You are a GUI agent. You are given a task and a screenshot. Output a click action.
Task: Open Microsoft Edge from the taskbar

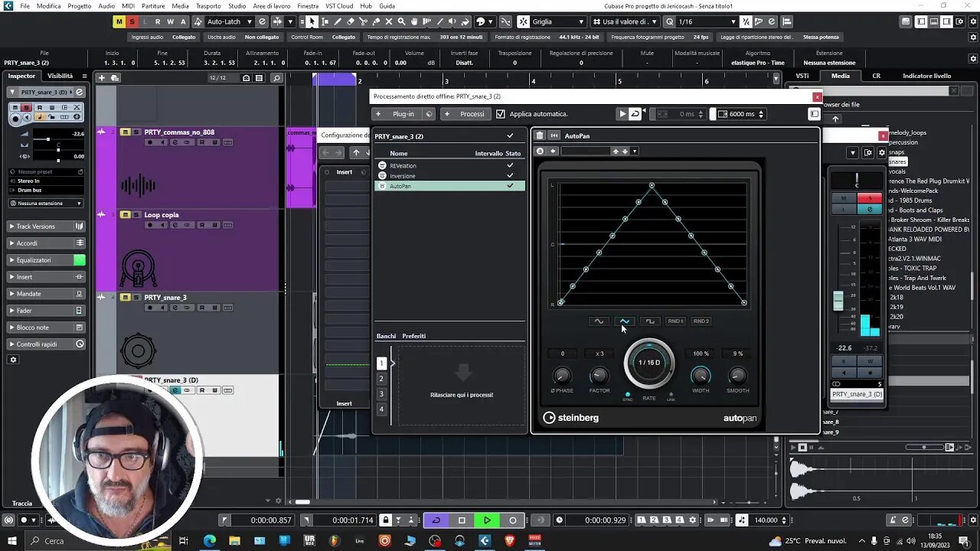tap(210, 540)
